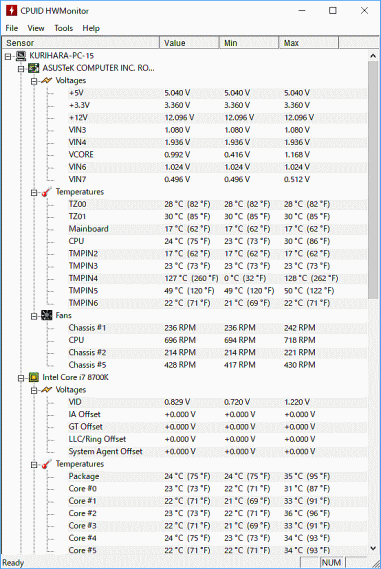The width and height of the screenshot is (381, 569).
Task: Collapse the Fans tree section
Action: pyautogui.click(x=34, y=316)
